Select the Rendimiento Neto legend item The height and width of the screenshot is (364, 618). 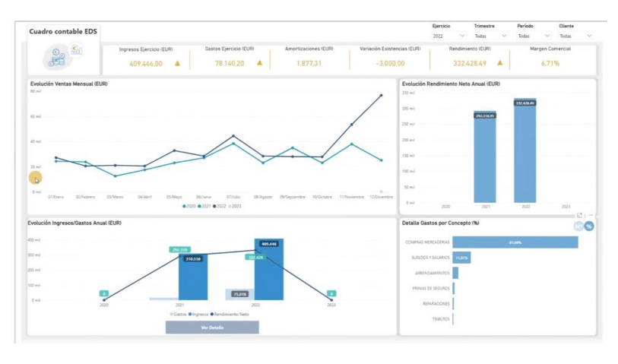click(230, 315)
